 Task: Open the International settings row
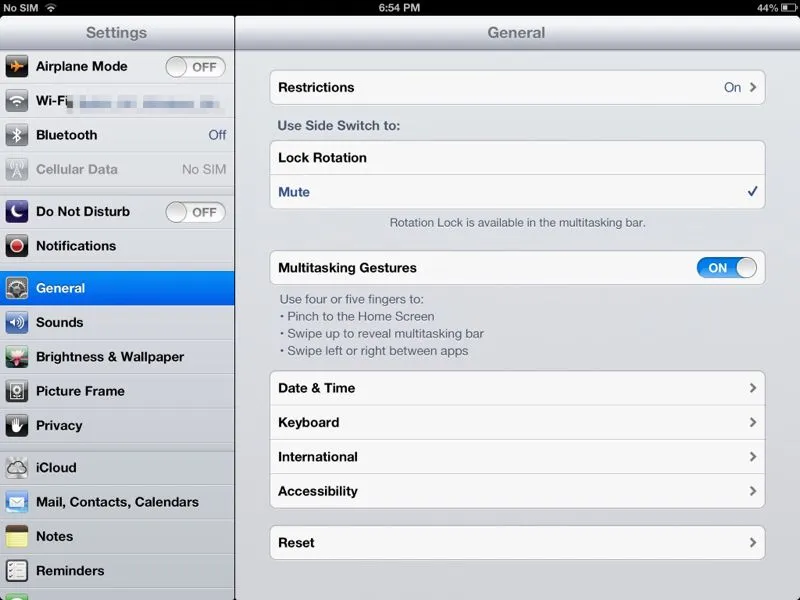516,457
